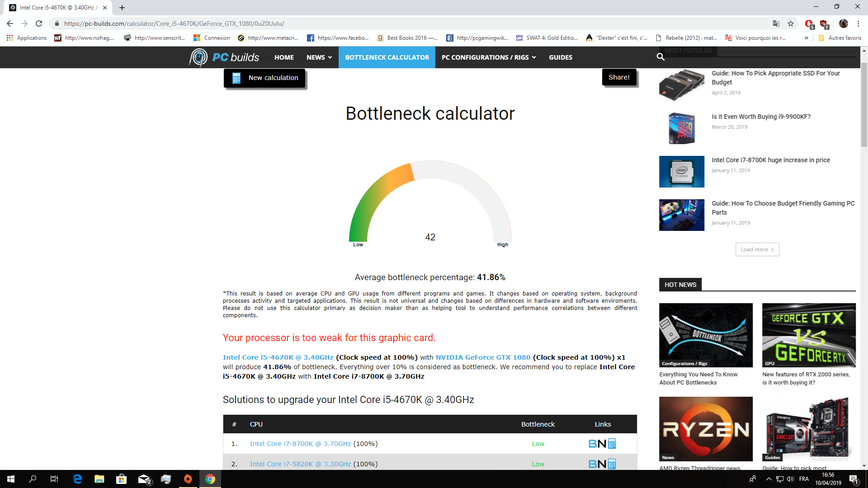Open the motherboard Guides thumbnail
Screen dimensions: 868x488
[x=809, y=429]
